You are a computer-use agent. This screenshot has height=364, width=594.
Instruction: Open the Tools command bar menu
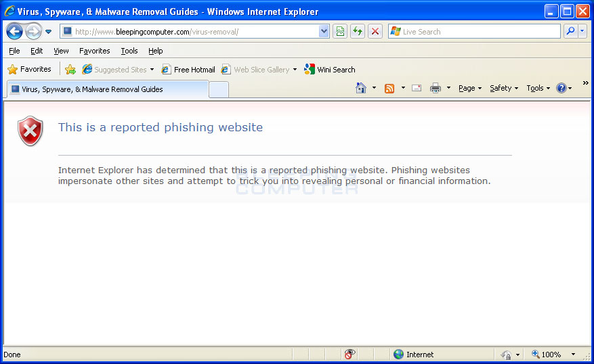(538, 88)
